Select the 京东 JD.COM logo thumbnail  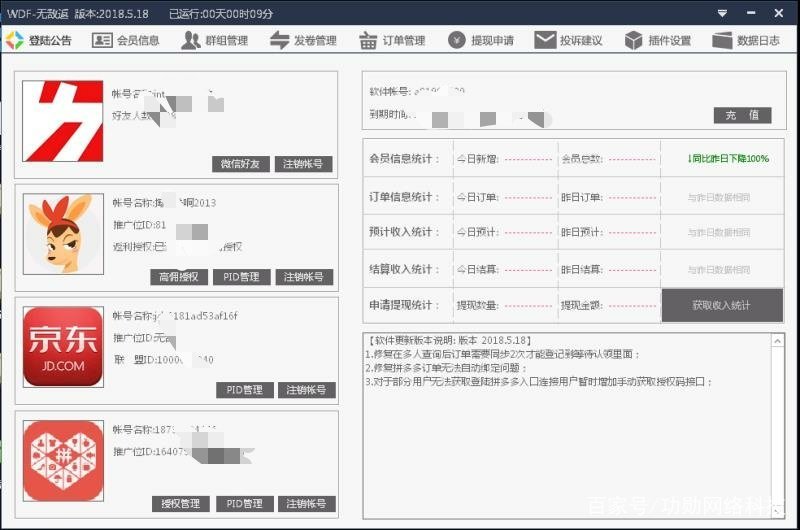point(62,346)
